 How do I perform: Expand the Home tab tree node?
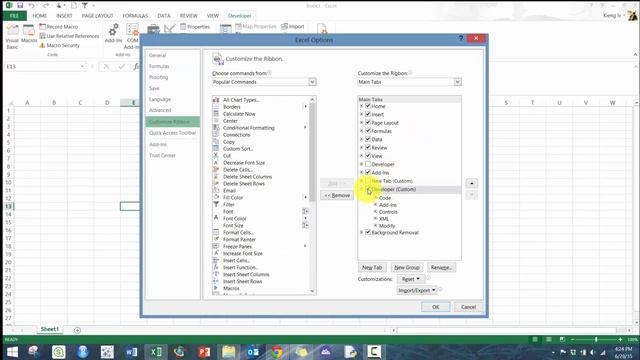(x=362, y=106)
